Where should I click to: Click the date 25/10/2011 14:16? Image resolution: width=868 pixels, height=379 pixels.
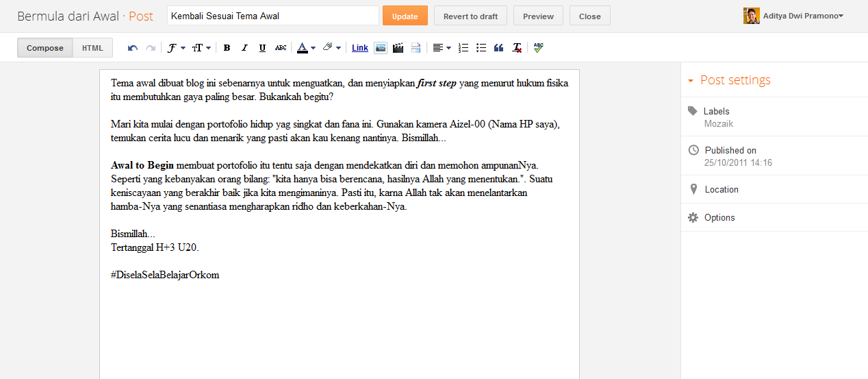(738, 163)
